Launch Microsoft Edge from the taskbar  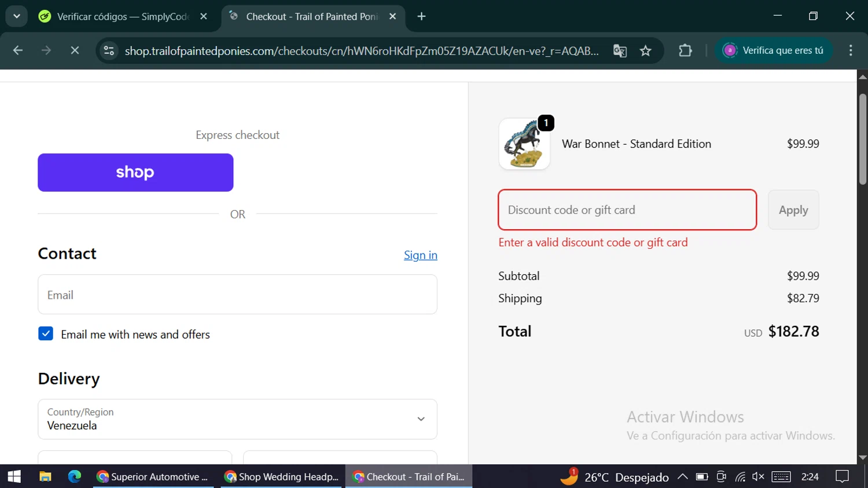75,476
